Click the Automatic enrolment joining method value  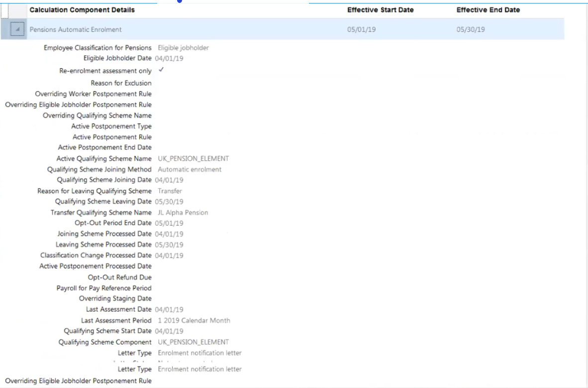190,169
